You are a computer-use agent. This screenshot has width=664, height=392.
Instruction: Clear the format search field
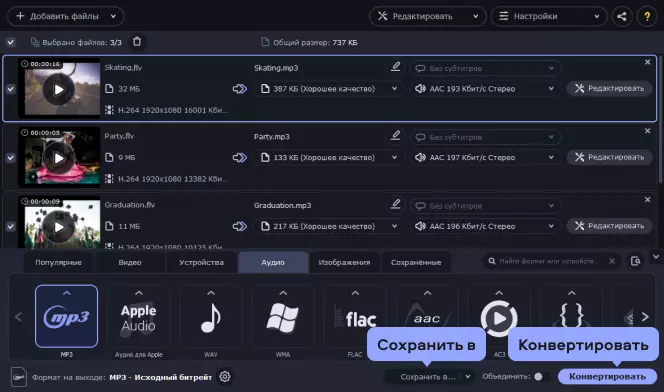coord(612,261)
